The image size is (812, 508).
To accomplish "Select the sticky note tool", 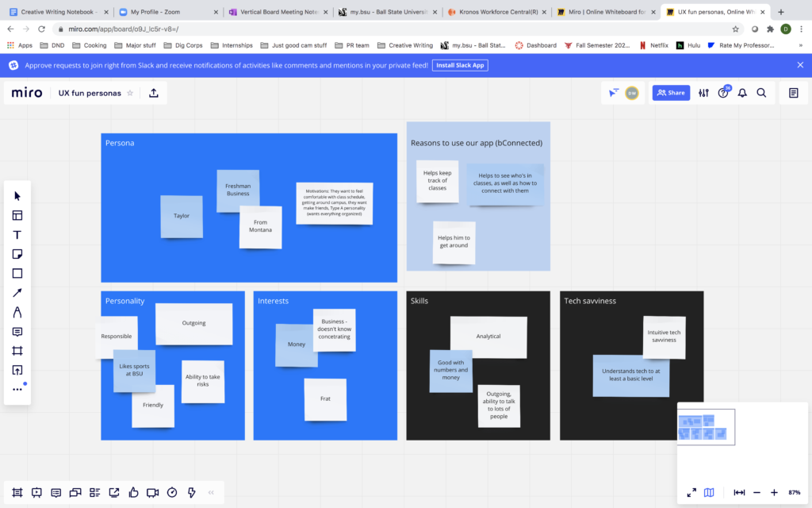I will pyautogui.click(x=17, y=254).
